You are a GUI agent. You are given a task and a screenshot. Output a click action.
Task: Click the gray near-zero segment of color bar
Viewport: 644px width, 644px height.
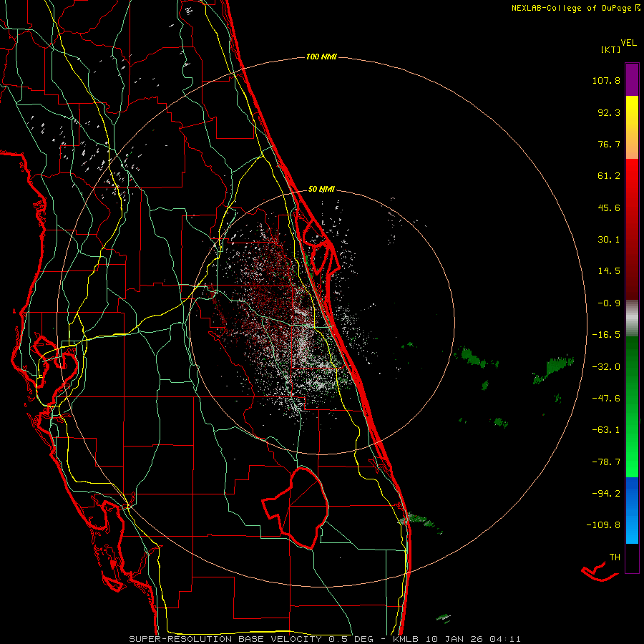click(x=632, y=318)
